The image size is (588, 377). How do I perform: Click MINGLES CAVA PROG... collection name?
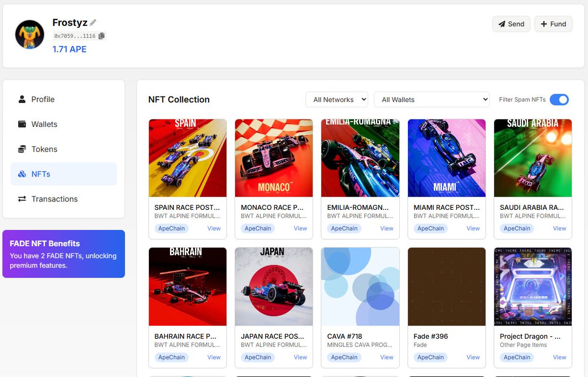360,345
